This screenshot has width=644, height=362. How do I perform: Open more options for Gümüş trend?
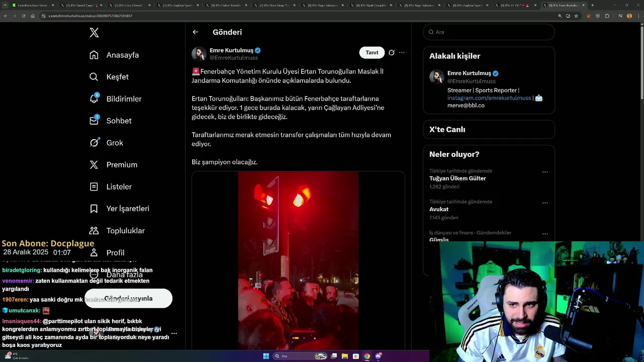click(545, 234)
